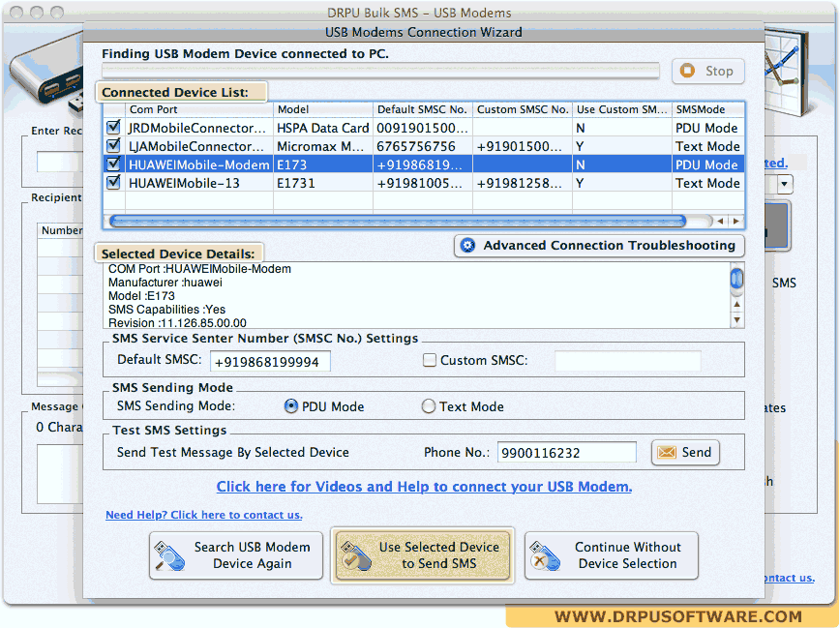Toggle the HUAWEIMobile-13 row checkbox

pyautogui.click(x=113, y=182)
